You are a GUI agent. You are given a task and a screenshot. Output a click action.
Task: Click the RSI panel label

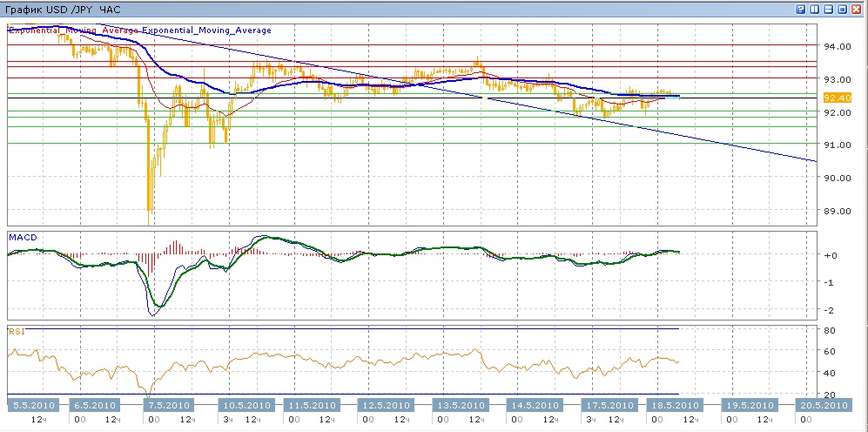pyautogui.click(x=16, y=331)
